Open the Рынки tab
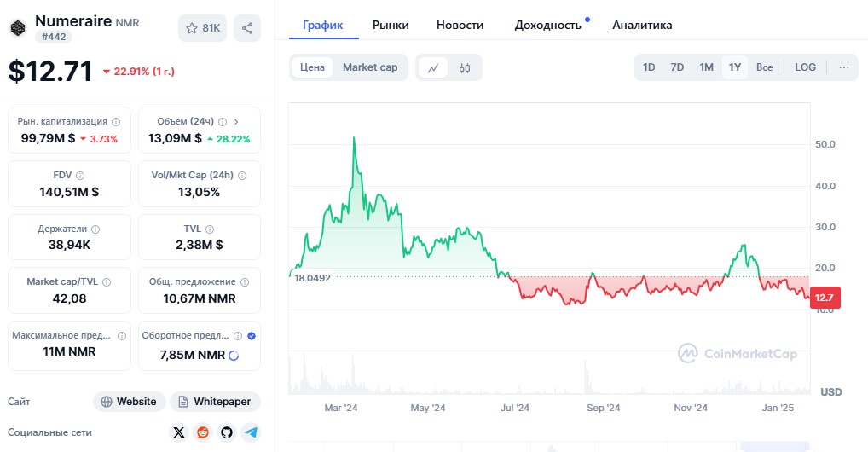 [x=391, y=25]
